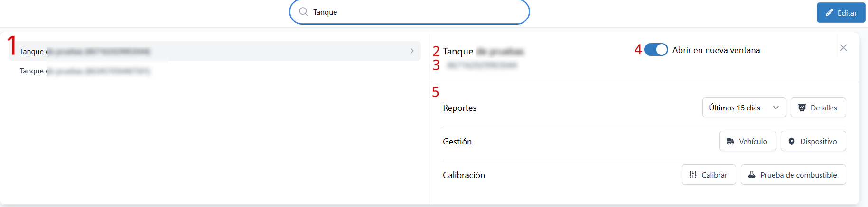The image size is (868, 207).
Task: Open the Últimos 15 días dropdown
Action: point(734,108)
